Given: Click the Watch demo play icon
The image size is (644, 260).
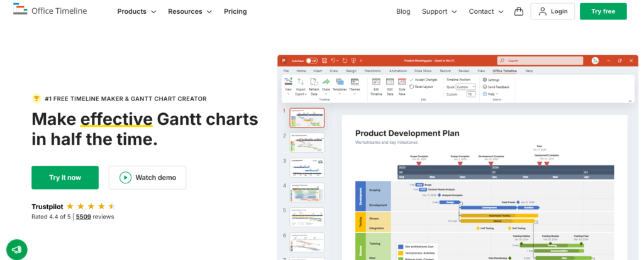Looking at the screenshot, I should pos(125,178).
